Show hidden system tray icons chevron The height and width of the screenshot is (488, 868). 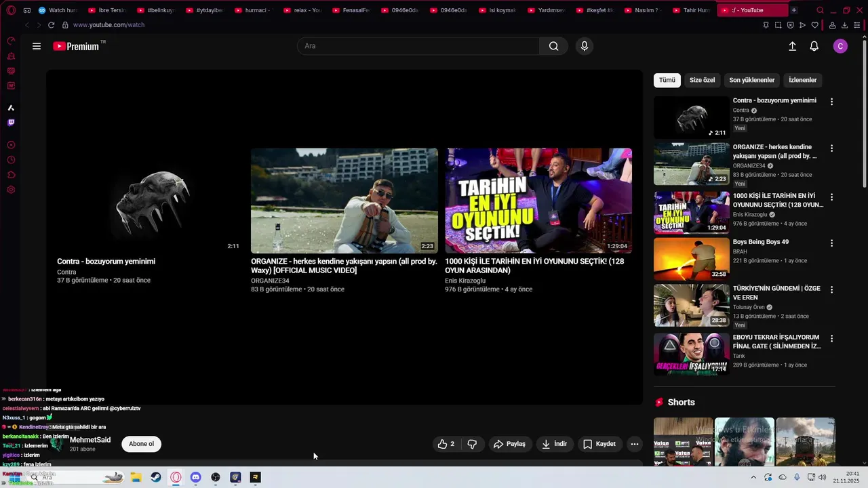click(753, 477)
